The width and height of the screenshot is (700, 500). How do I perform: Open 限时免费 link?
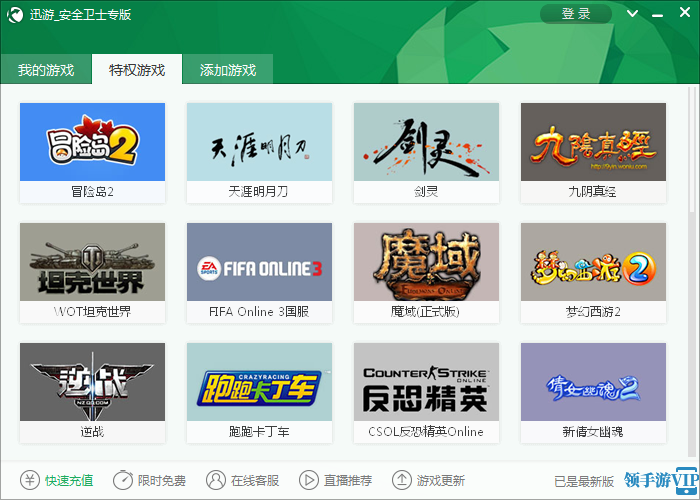pyautogui.click(x=162, y=481)
